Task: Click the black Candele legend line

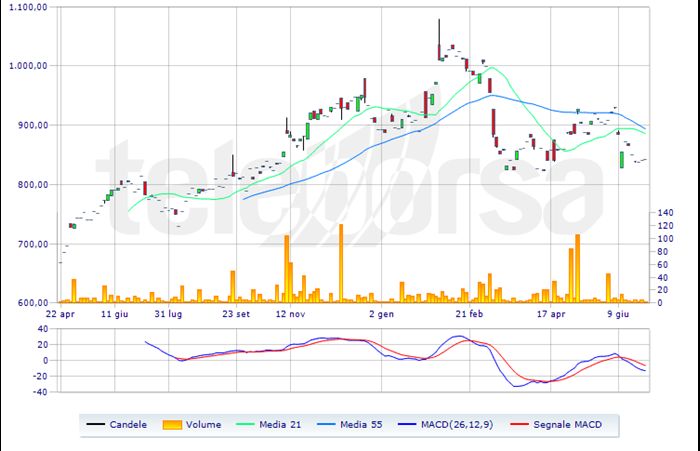Action: [x=96, y=424]
